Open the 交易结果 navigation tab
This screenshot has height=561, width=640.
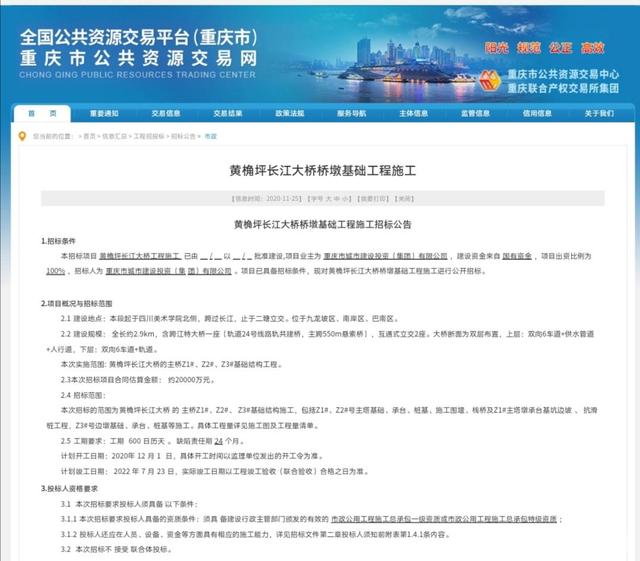click(x=228, y=114)
